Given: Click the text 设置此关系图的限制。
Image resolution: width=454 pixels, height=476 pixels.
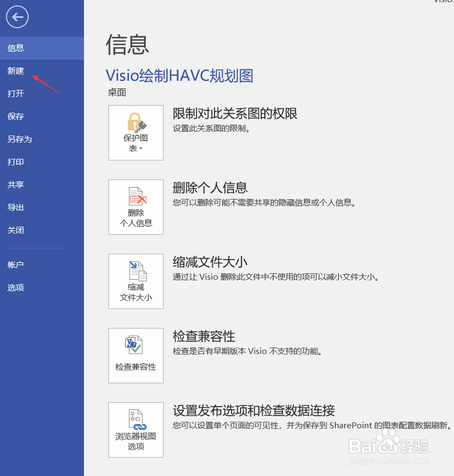Looking at the screenshot, I should [x=212, y=128].
